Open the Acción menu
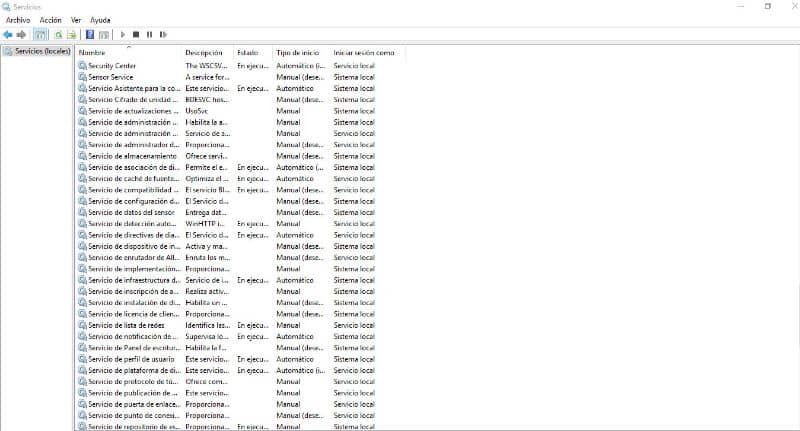Viewport: 800px width, 431px height. coord(51,20)
